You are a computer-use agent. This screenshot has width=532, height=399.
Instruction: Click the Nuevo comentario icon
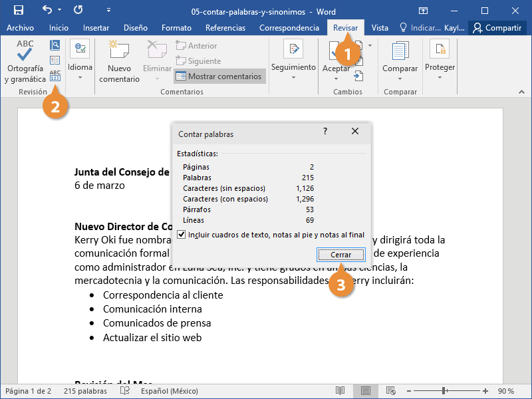pos(119,61)
